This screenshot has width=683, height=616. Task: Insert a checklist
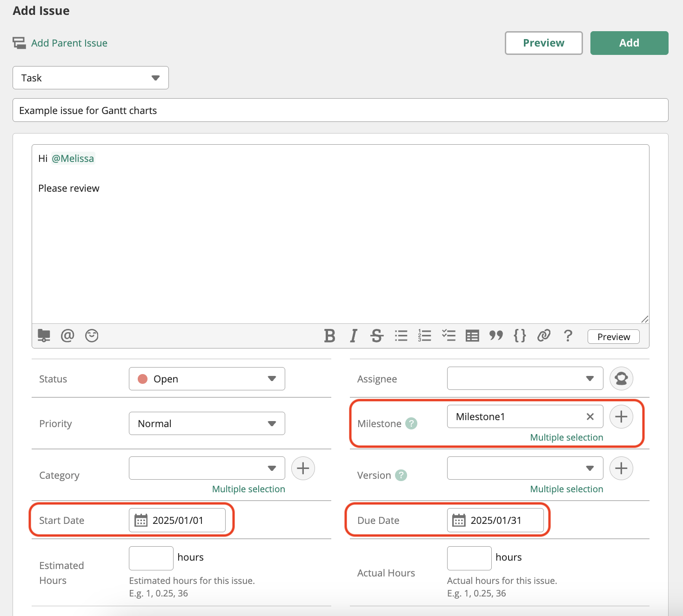tap(449, 335)
